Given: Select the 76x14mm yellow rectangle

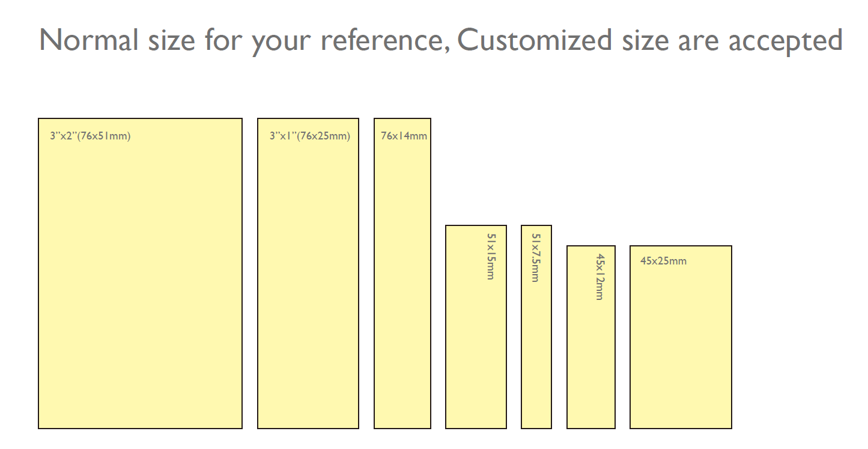Looking at the screenshot, I should (x=402, y=273).
